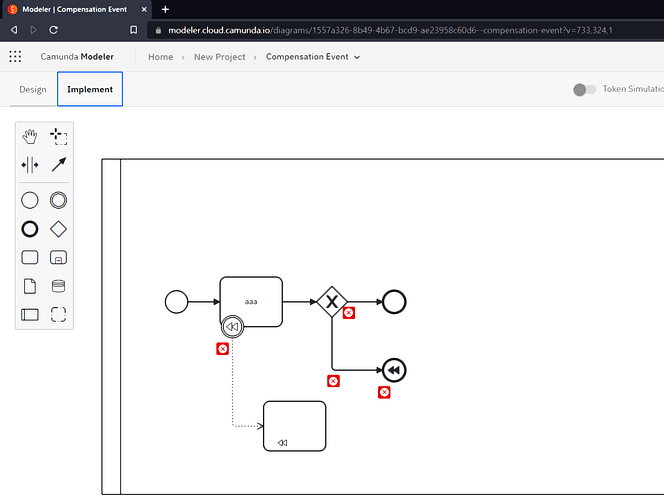Select the pool/participant palette shape
This screenshot has width=664, height=500.
30,315
